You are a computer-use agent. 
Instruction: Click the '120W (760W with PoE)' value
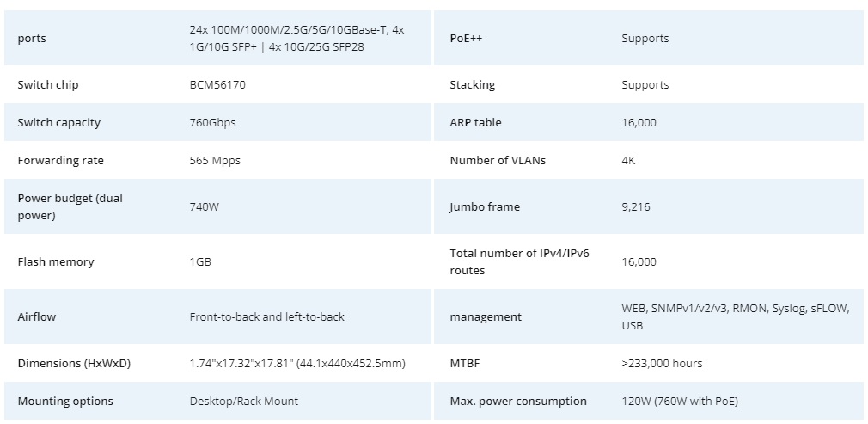pyautogui.click(x=679, y=402)
